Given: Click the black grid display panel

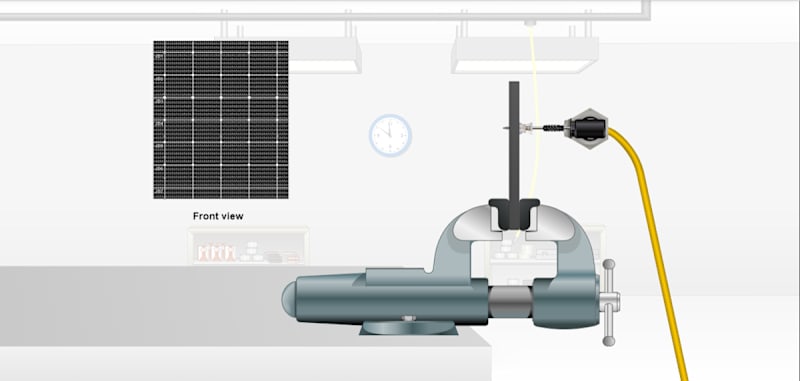Looking at the screenshot, I should coord(221,120).
